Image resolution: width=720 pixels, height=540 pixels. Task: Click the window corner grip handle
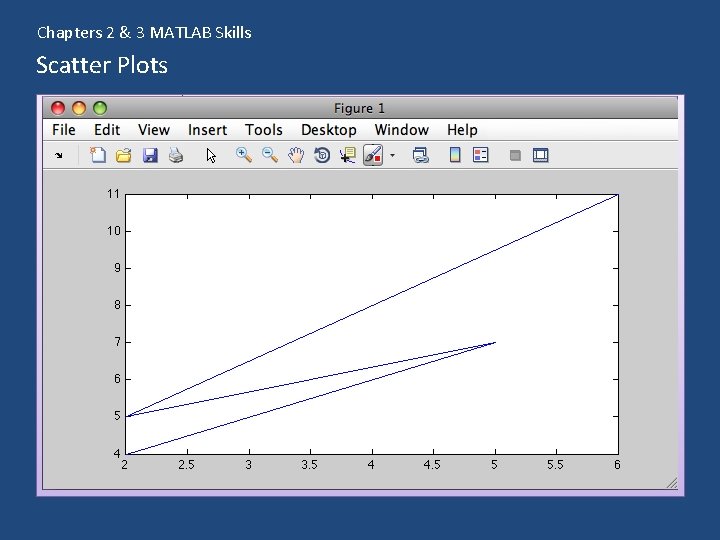click(672, 483)
